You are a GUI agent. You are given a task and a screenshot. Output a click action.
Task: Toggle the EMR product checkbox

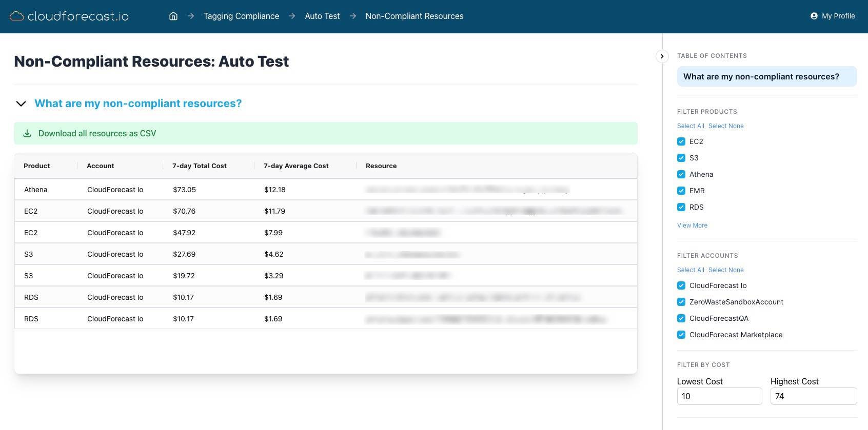[x=681, y=191]
